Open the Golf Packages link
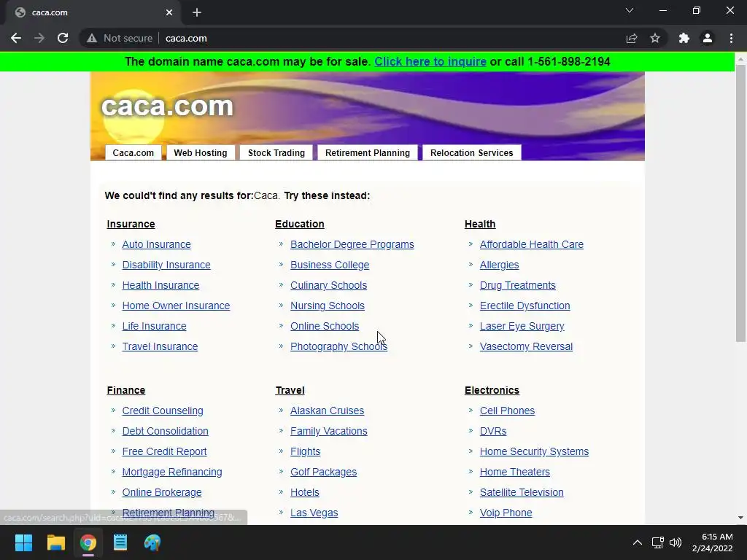The height and width of the screenshot is (560, 747). 323,472
